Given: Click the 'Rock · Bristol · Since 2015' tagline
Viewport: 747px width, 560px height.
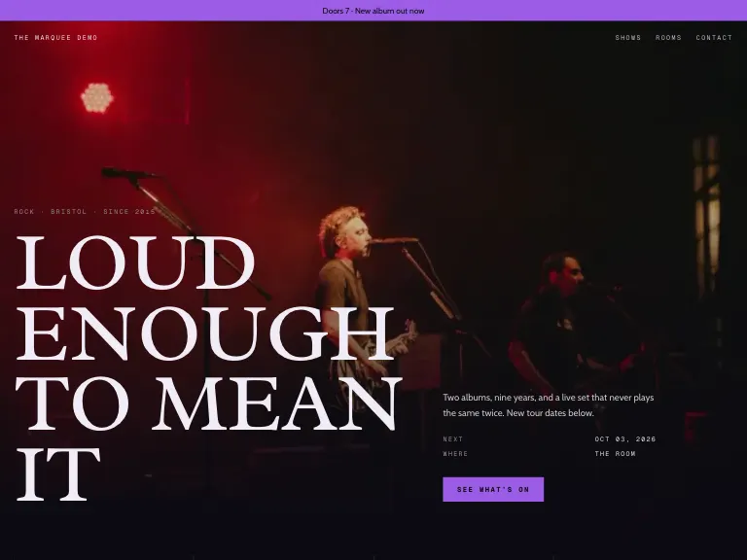Looking at the screenshot, I should tap(85, 211).
